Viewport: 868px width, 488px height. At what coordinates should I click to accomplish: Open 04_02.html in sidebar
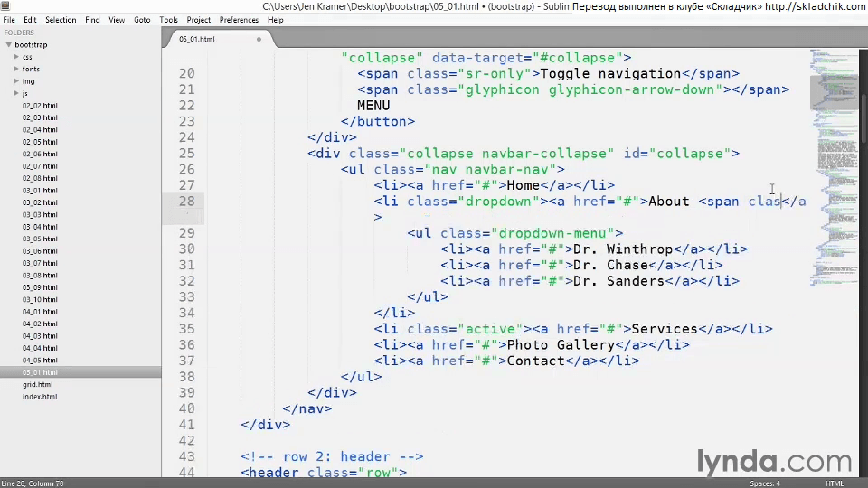click(40, 324)
